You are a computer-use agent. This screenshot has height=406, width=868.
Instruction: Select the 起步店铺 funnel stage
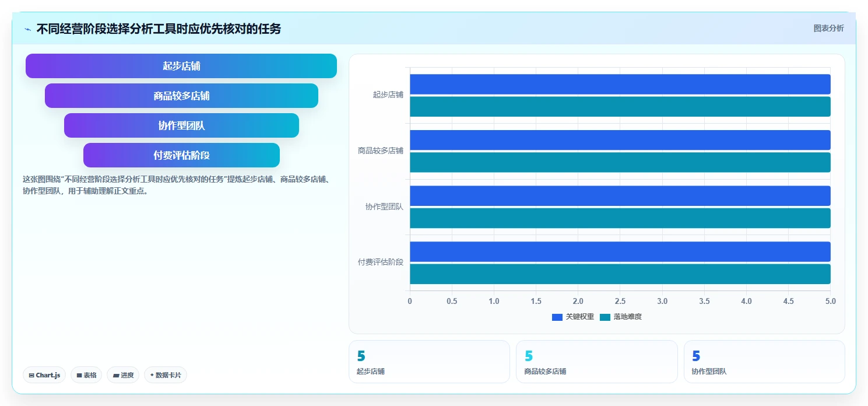click(181, 66)
